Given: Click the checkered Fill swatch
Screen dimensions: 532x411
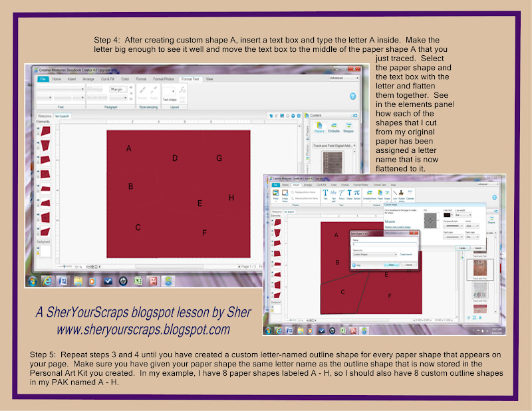Looking at the screenshot, I should (x=430, y=221).
